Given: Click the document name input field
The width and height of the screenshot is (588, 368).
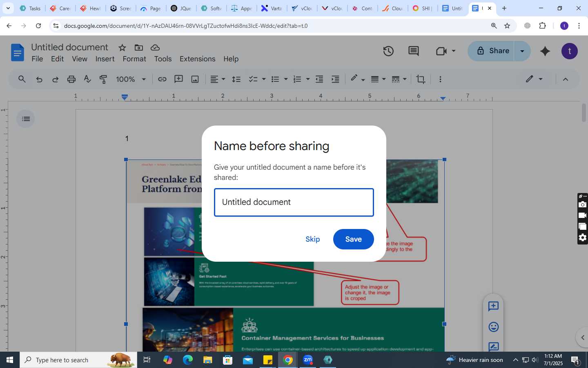Looking at the screenshot, I should click(x=294, y=202).
